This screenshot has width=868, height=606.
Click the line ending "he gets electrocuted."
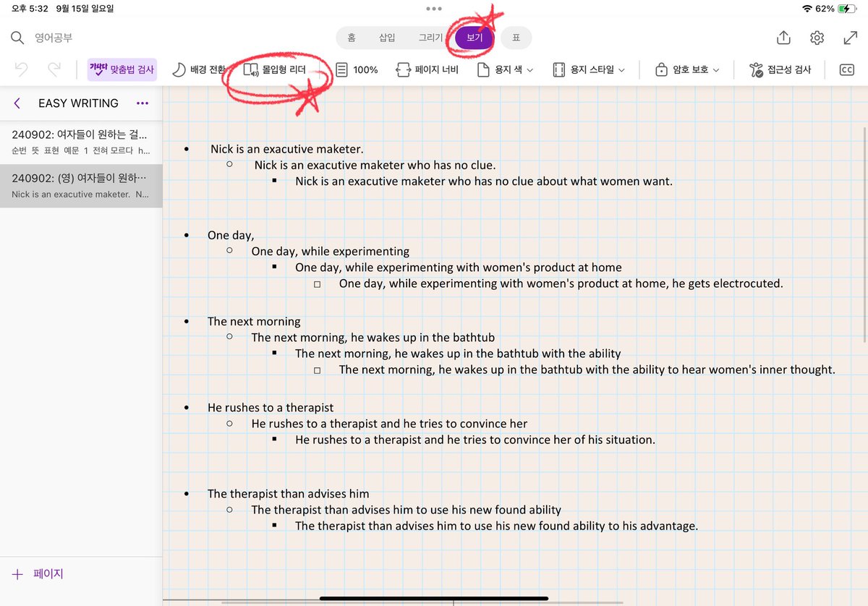(x=561, y=283)
